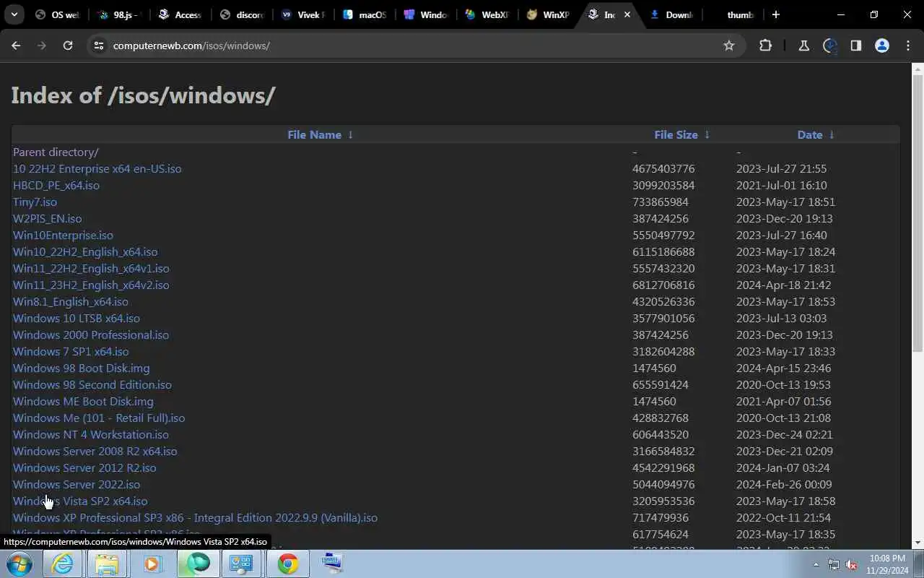
Task: Open the Chrome profile avatar
Action: pos(882,46)
